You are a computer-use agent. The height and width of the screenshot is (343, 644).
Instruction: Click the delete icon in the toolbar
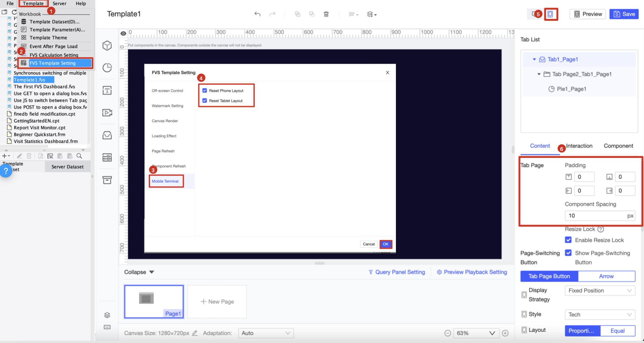click(x=326, y=14)
